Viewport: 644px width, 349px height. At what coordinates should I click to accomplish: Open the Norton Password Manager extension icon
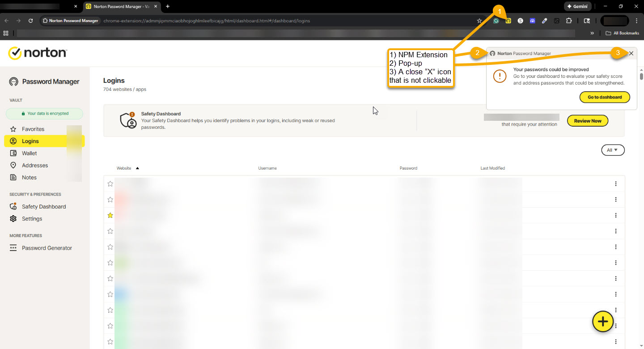[508, 21]
